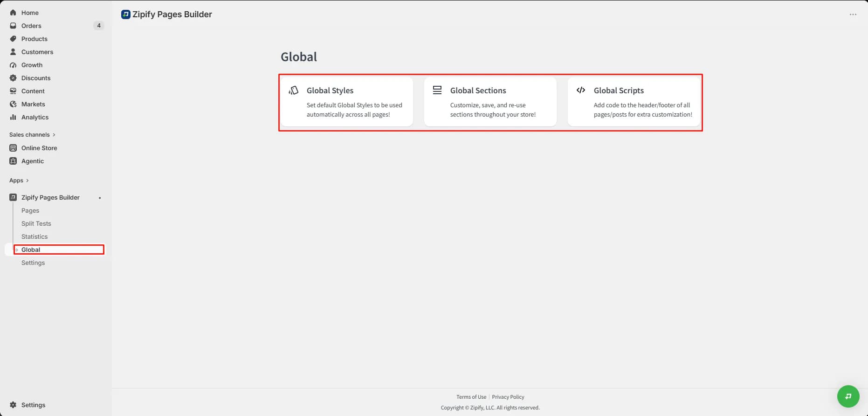Click the pin dot beside Zipify Pages Builder
This screenshot has height=416, width=868.
click(100, 198)
